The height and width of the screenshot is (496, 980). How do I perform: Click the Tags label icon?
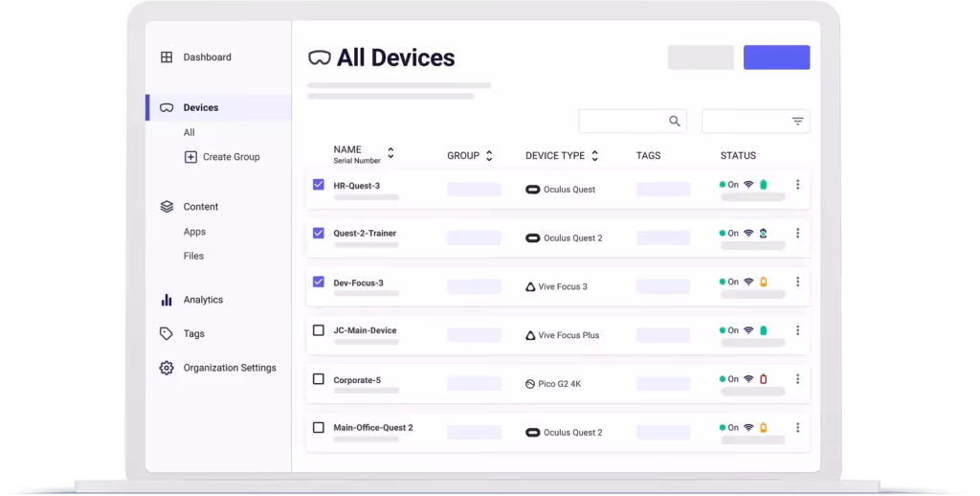[x=167, y=333]
